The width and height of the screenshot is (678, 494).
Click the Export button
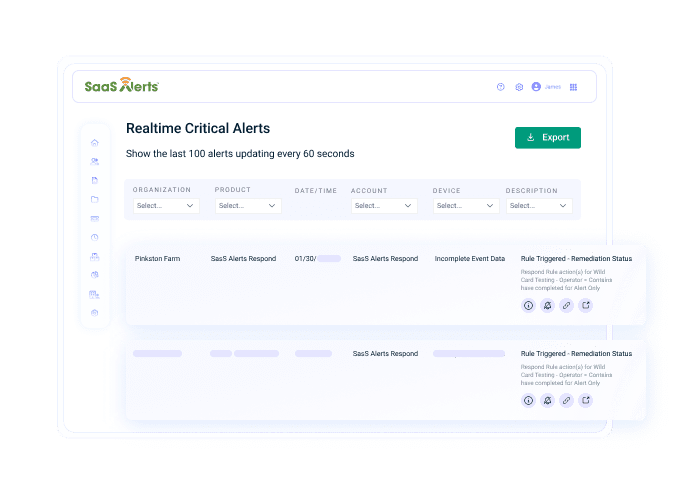pos(548,138)
